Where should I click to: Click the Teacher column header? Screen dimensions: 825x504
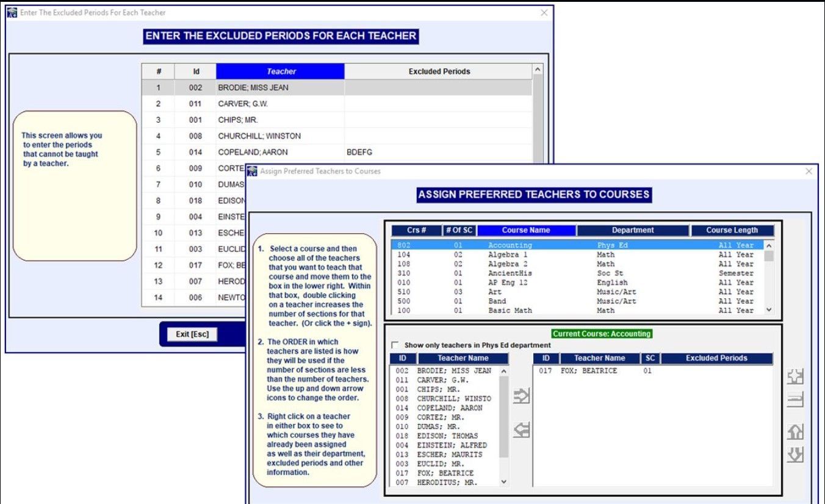(279, 71)
